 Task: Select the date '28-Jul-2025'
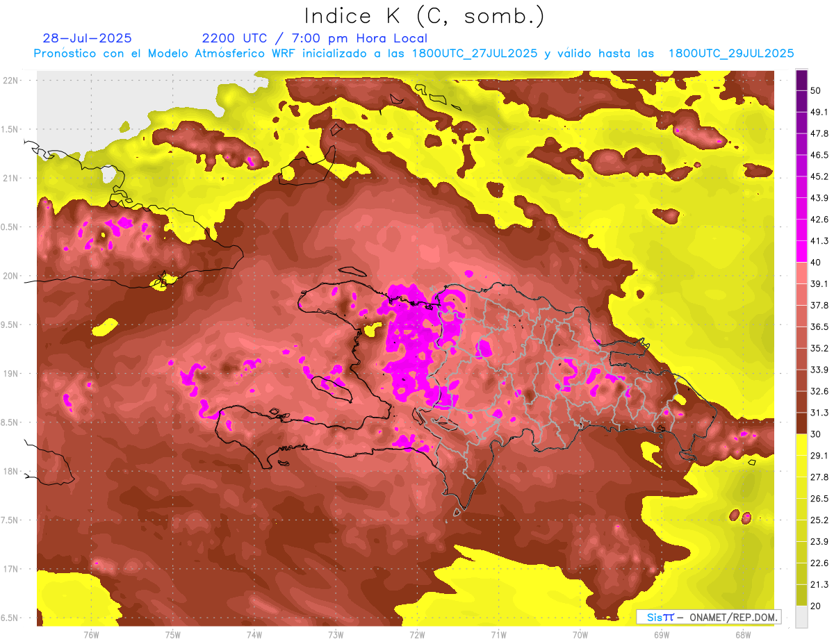click(87, 38)
